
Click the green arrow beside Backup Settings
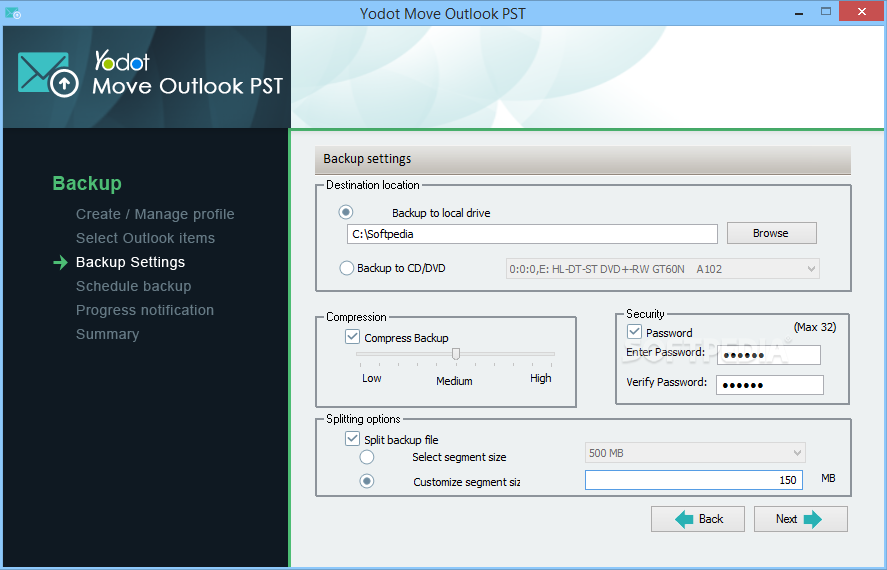(x=61, y=262)
